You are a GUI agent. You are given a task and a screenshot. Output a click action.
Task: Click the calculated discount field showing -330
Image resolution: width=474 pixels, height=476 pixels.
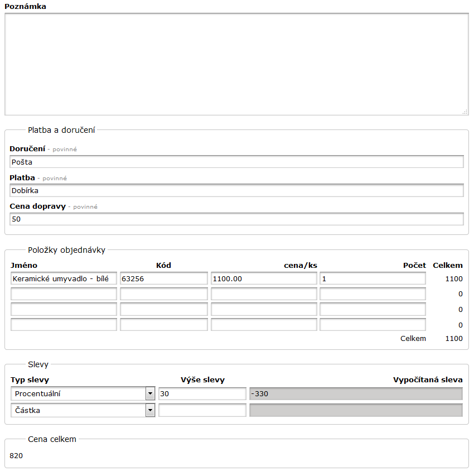[356, 394]
